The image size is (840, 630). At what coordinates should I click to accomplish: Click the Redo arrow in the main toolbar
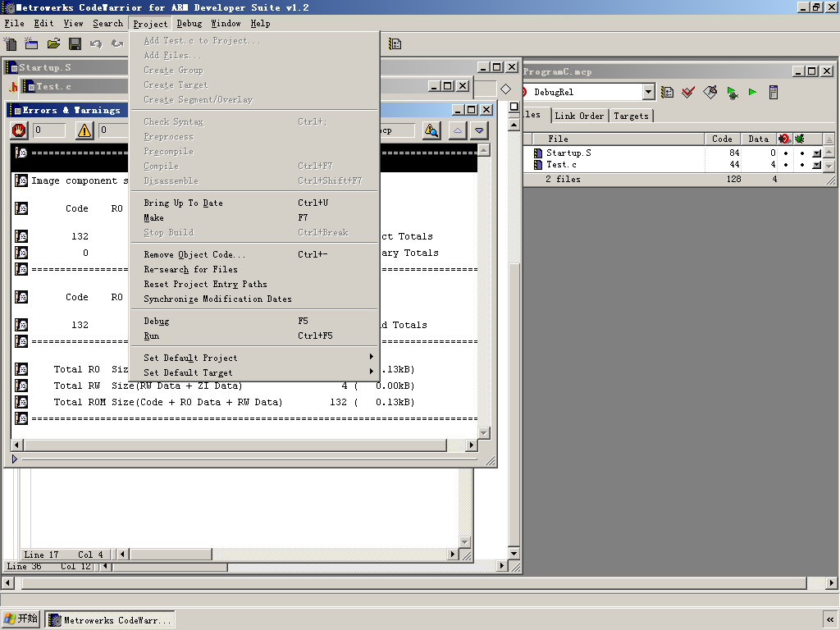click(x=117, y=44)
